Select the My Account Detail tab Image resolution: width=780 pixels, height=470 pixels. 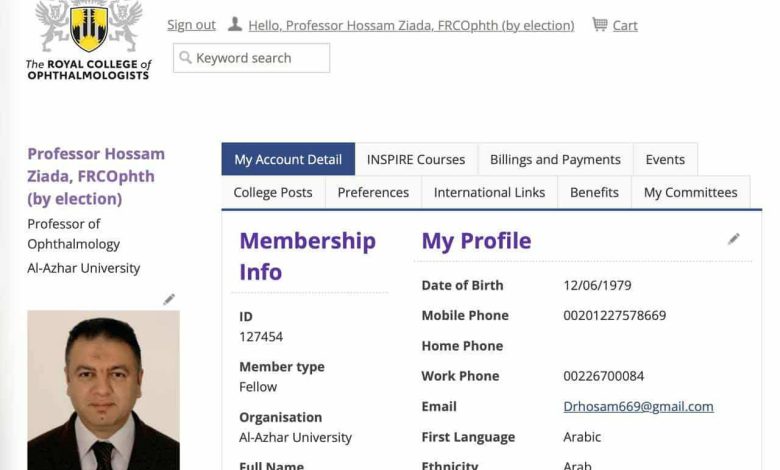[x=288, y=159]
